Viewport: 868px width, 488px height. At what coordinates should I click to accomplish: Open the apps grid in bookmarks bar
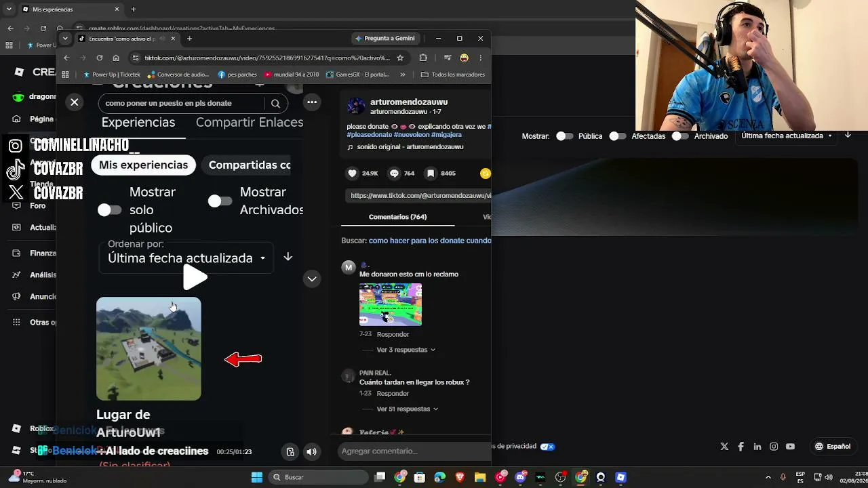point(66,75)
